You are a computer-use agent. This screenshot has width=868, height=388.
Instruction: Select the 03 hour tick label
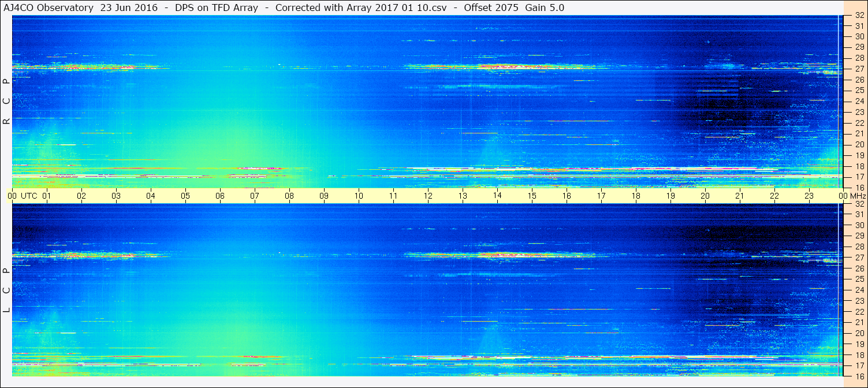point(116,196)
